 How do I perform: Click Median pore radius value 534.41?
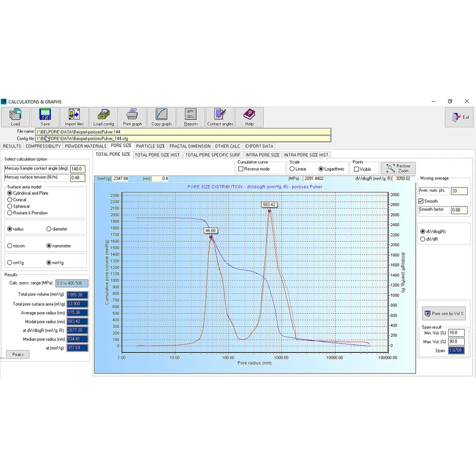tap(77, 339)
